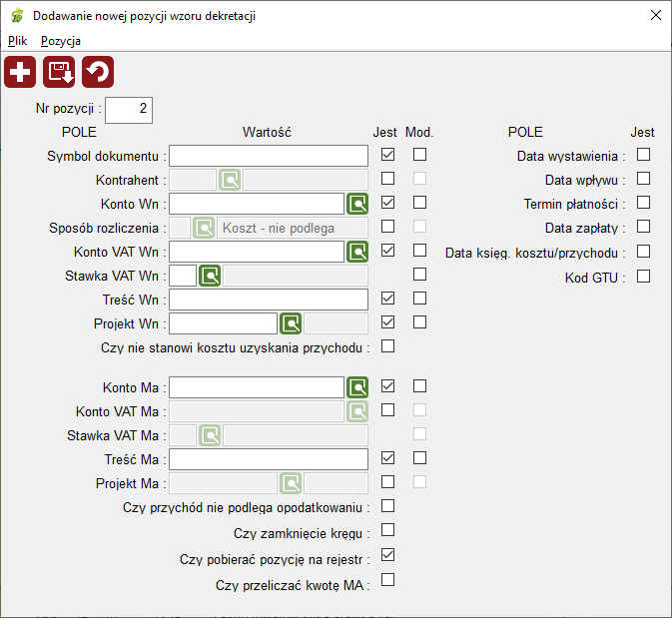Image resolution: width=672 pixels, height=618 pixels.
Task: Check Mod. box for Treść Wn
Action: (x=420, y=299)
